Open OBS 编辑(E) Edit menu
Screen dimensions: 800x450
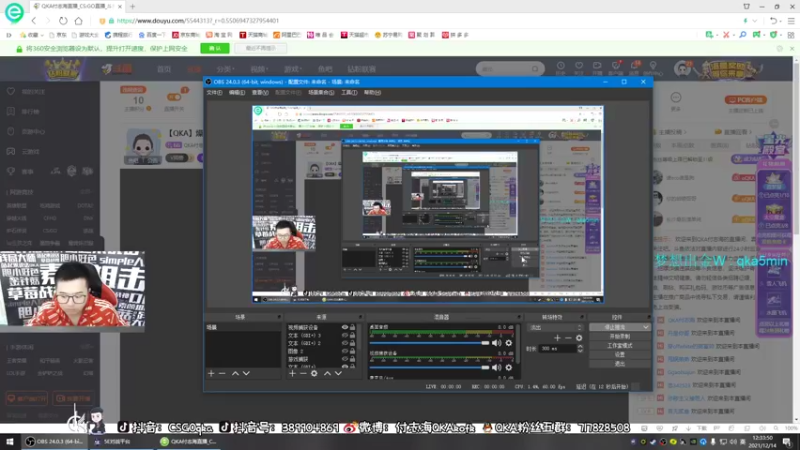pos(237,93)
